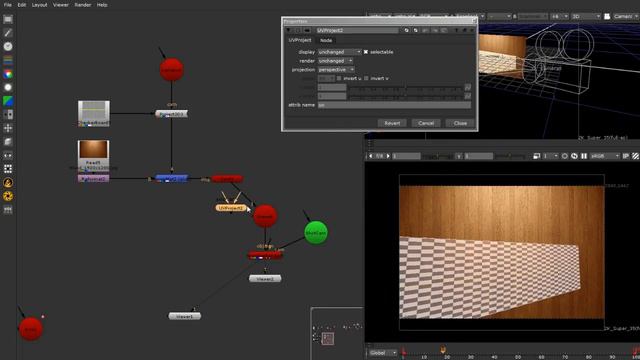Switch to the Node tab

(326, 40)
